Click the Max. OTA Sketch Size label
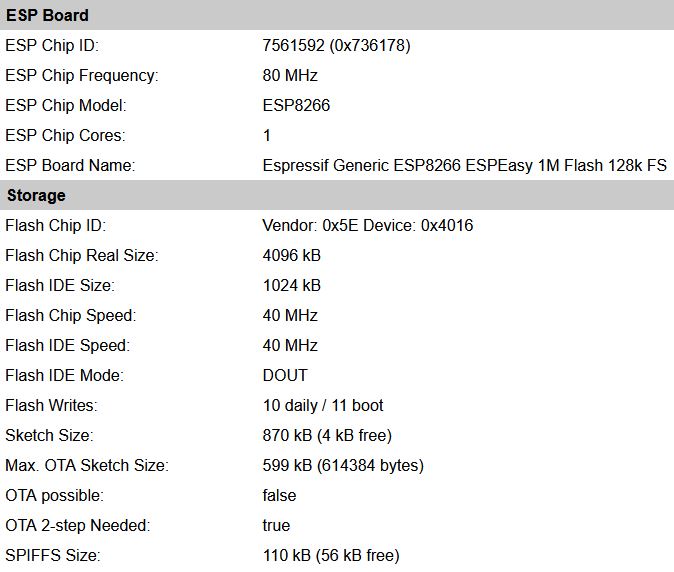 (87, 465)
